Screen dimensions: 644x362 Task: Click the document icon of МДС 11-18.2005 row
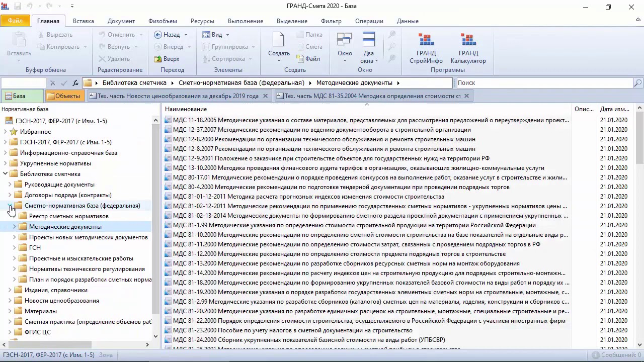click(168, 120)
